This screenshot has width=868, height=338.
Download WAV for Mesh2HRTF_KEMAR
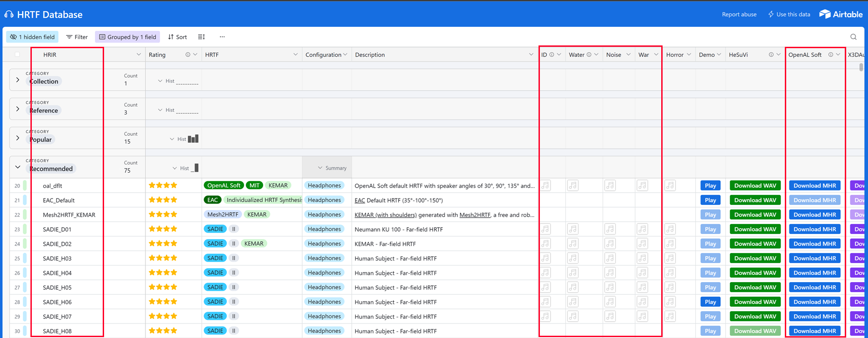tap(755, 214)
